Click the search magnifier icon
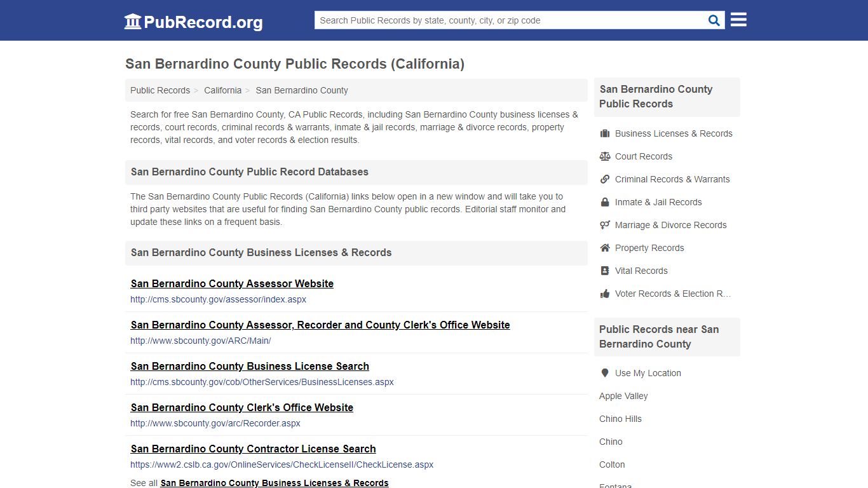This screenshot has height=488, width=868. [x=714, y=20]
